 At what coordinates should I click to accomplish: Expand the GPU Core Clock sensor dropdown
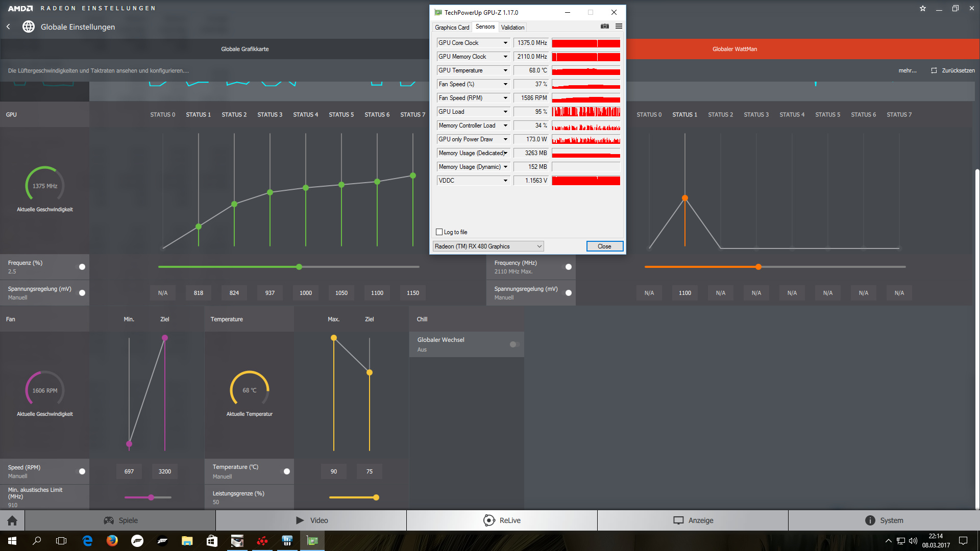(x=505, y=43)
